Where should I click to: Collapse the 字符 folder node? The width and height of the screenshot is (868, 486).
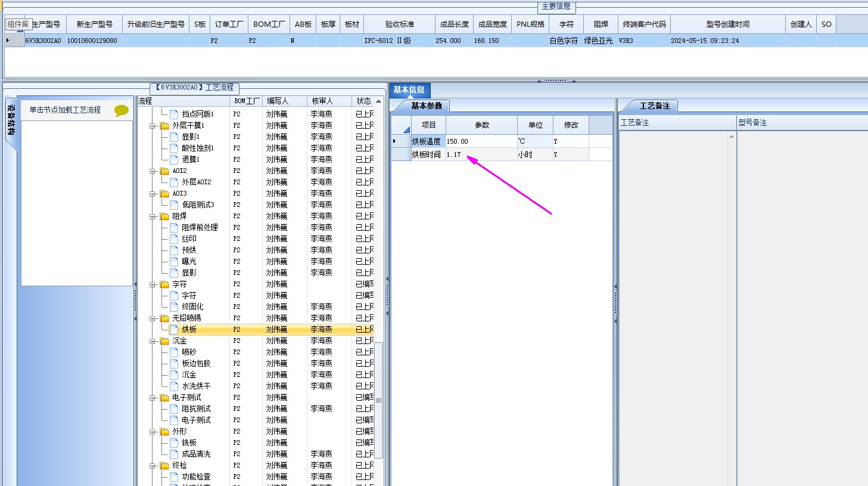pos(153,284)
